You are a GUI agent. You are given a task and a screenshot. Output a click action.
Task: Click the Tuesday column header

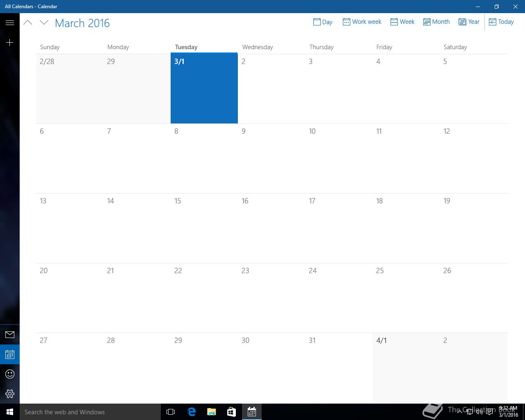point(186,47)
